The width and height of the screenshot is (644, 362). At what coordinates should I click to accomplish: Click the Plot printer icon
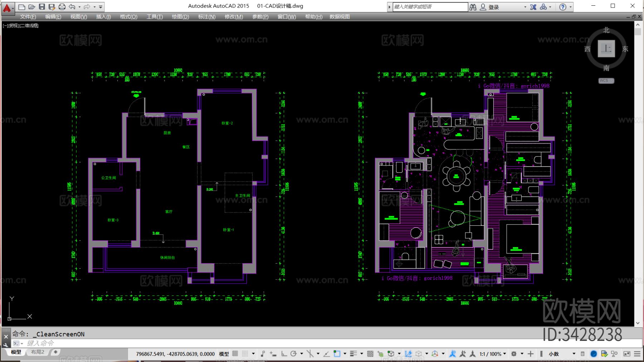(62, 7)
